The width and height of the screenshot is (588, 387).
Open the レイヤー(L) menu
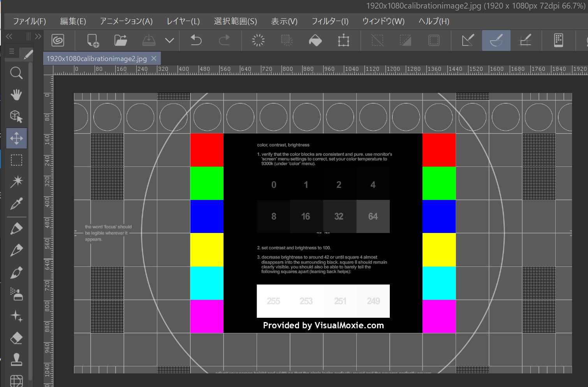183,21
